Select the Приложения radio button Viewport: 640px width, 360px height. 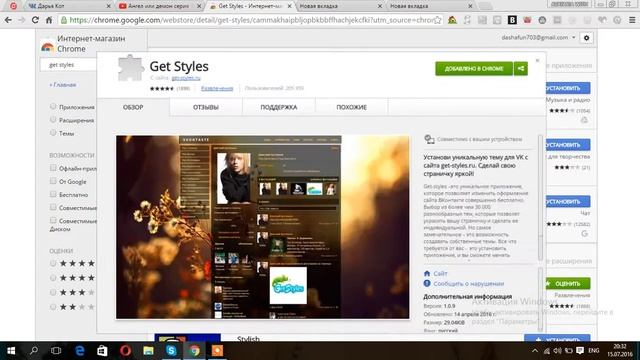(x=53, y=107)
